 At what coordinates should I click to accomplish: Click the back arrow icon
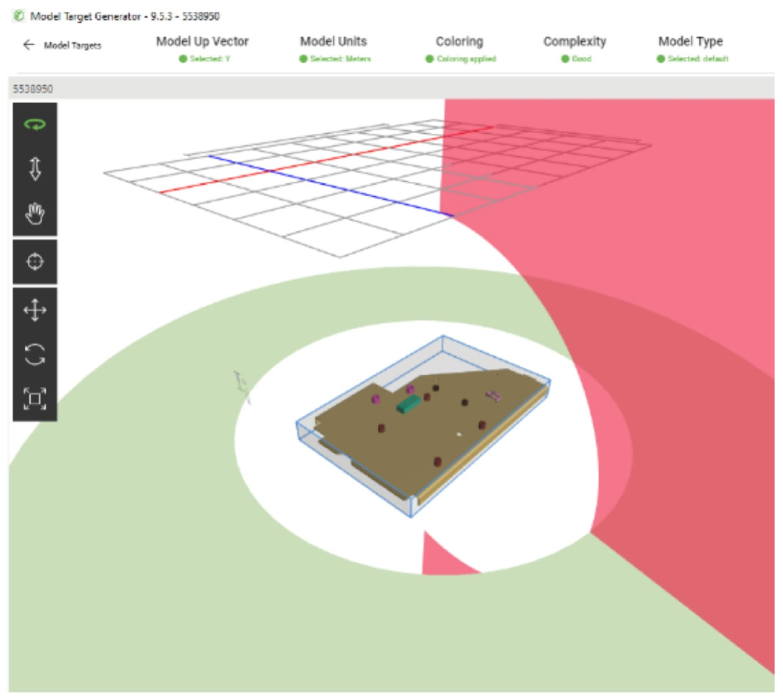(x=29, y=45)
